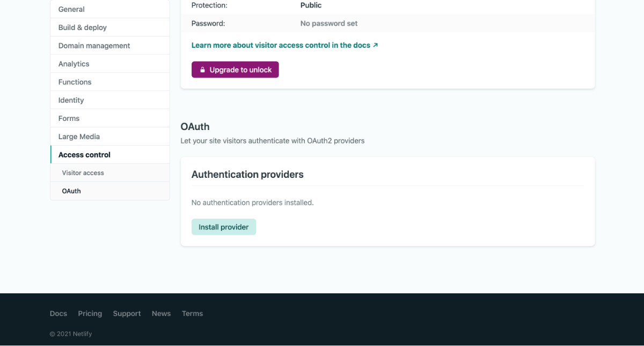Open Terms link in footer
The image size is (644, 346).
pyautogui.click(x=192, y=314)
